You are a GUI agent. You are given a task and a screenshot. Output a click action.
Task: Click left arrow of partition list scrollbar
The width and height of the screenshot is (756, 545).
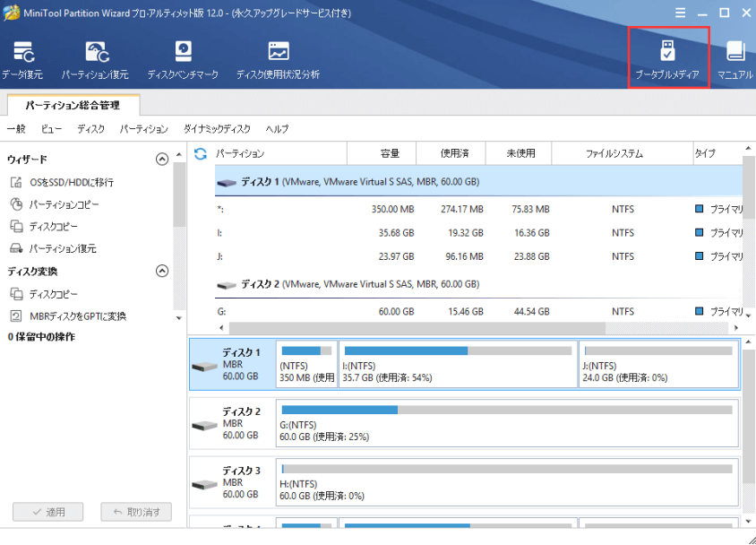point(221,328)
